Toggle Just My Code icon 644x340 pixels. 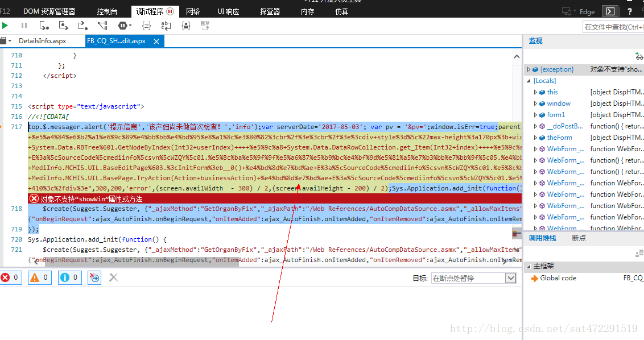186,26
